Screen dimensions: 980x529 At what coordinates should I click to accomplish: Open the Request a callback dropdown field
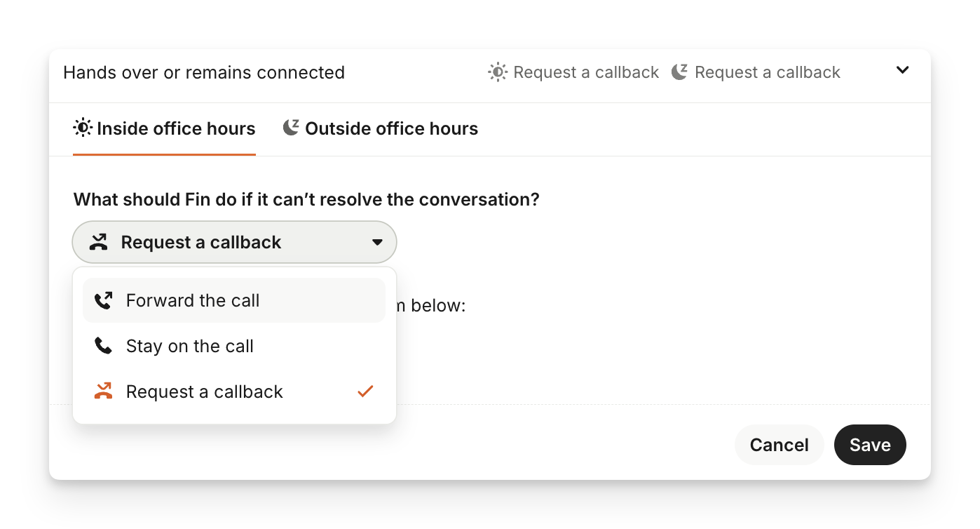coord(234,243)
